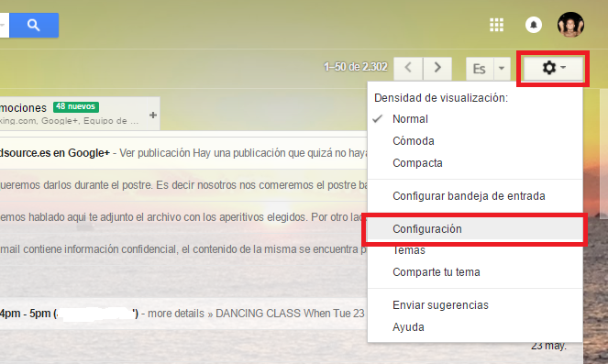The width and height of the screenshot is (608, 364).
Task: Open Ayuda in the settings menu
Action: 475,327
